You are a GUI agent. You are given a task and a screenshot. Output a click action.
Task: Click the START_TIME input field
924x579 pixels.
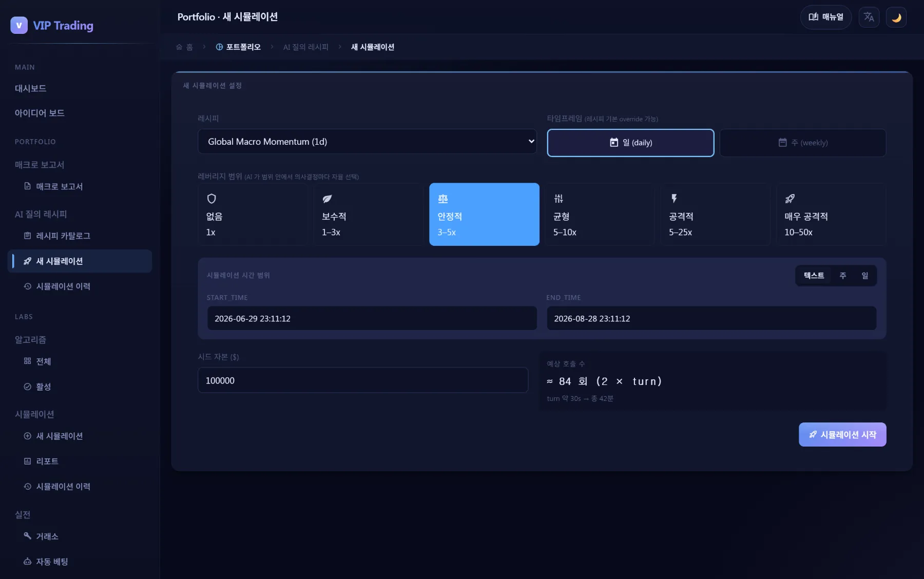(x=372, y=318)
